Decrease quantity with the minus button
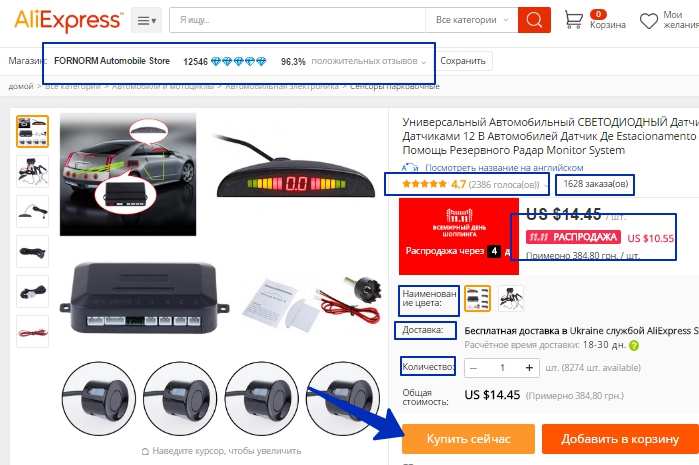This screenshot has height=465, width=699. click(x=474, y=368)
